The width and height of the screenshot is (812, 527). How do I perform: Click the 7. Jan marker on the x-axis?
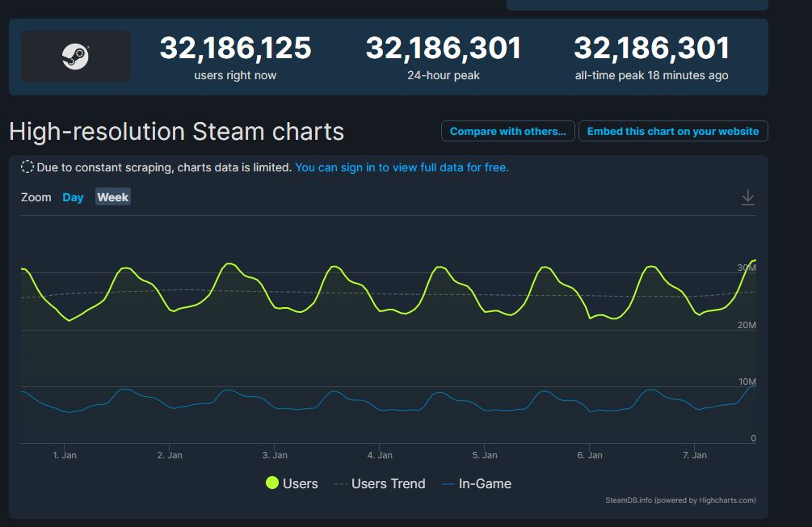click(x=695, y=455)
